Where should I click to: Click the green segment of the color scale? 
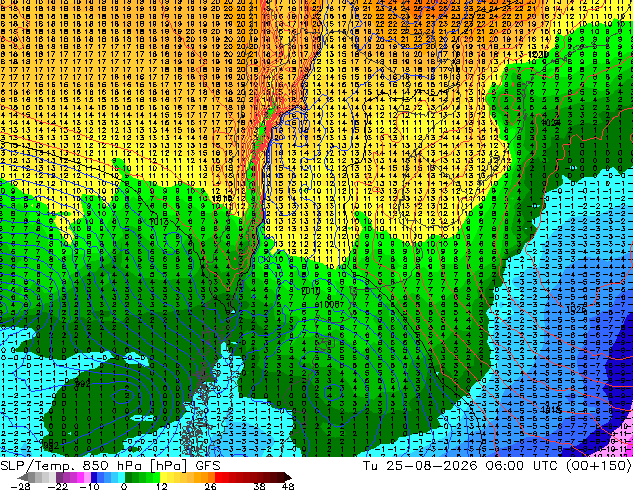pos(142,477)
